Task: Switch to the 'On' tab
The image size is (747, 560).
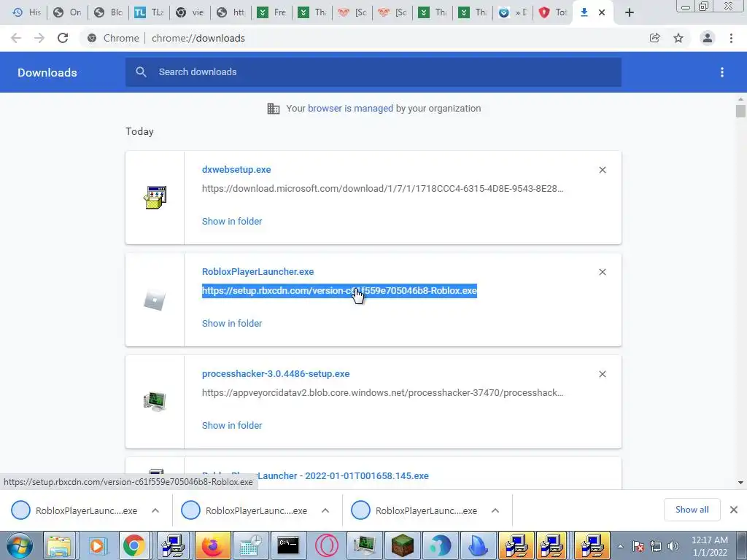Action: (67, 12)
